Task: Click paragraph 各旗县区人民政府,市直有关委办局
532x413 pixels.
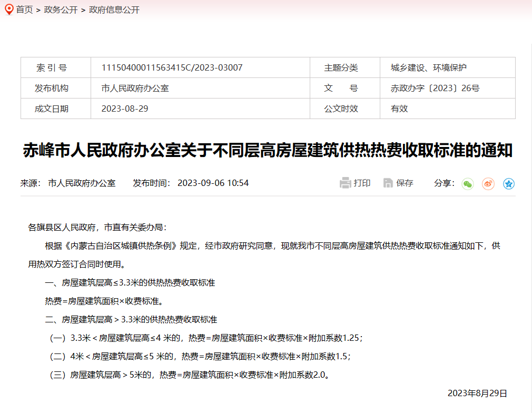Action: click(x=97, y=228)
